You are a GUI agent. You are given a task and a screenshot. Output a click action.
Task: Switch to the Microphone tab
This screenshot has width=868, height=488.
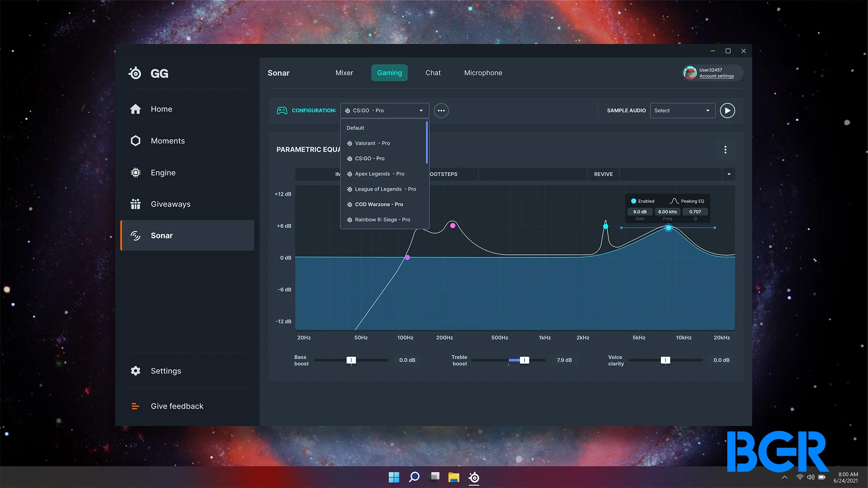point(482,72)
